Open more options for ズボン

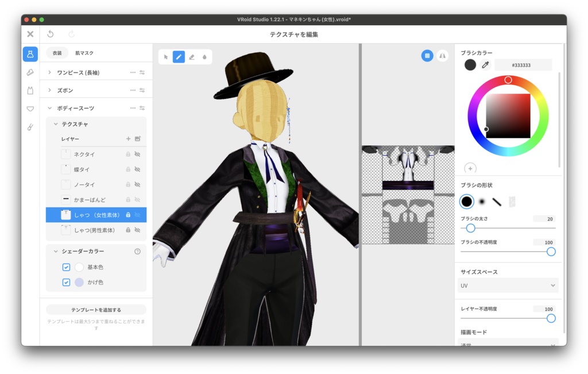click(x=133, y=90)
